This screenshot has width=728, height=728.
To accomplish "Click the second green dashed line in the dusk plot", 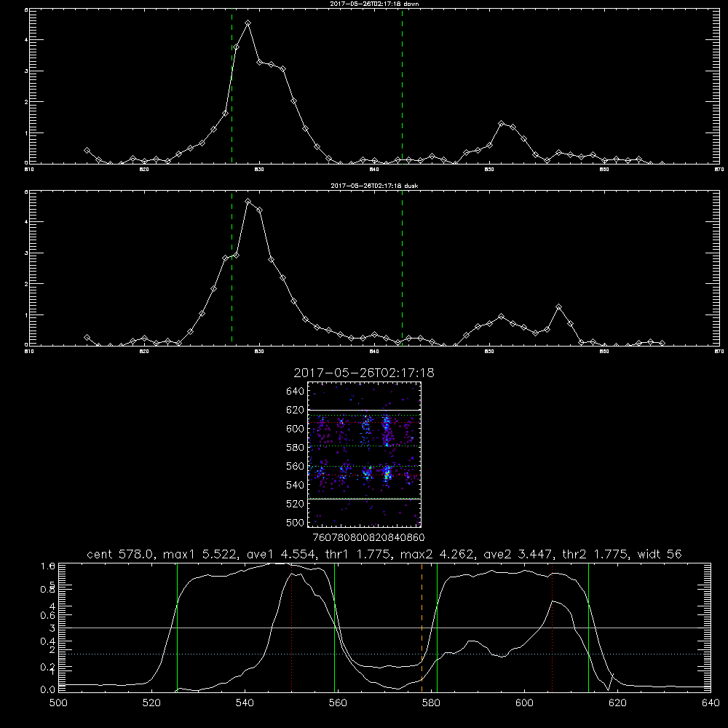I will click(x=402, y=268).
